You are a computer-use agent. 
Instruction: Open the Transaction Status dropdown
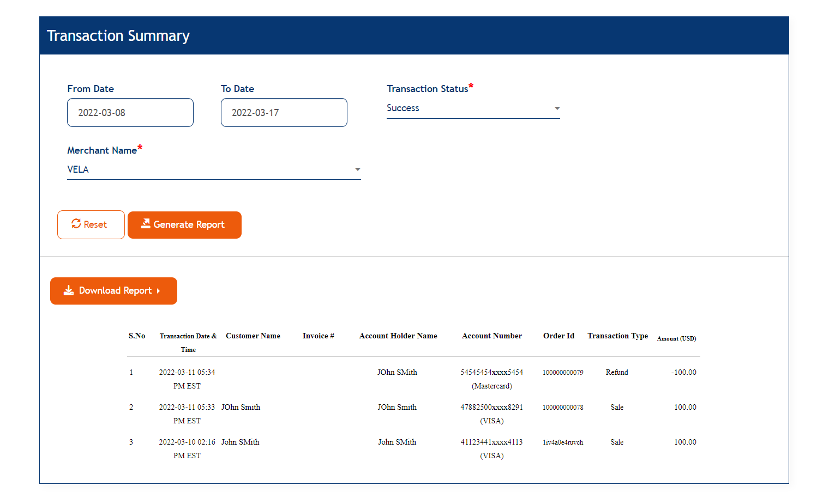coord(557,108)
